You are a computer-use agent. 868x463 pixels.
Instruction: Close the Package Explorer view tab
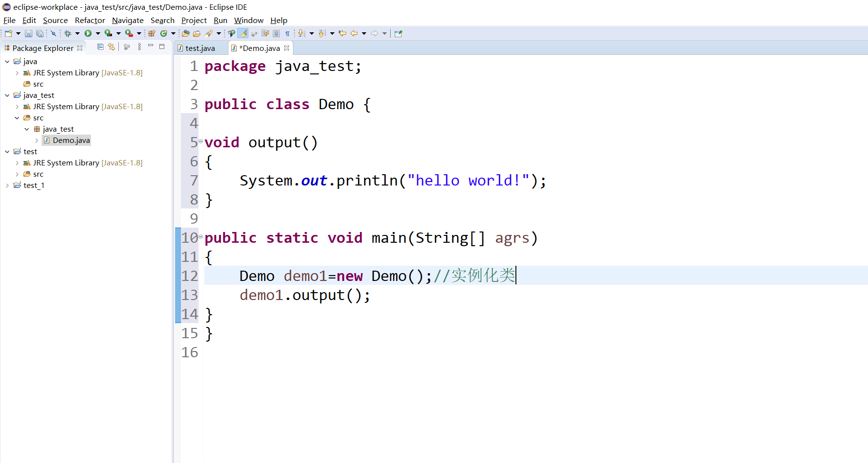pyautogui.click(x=80, y=47)
